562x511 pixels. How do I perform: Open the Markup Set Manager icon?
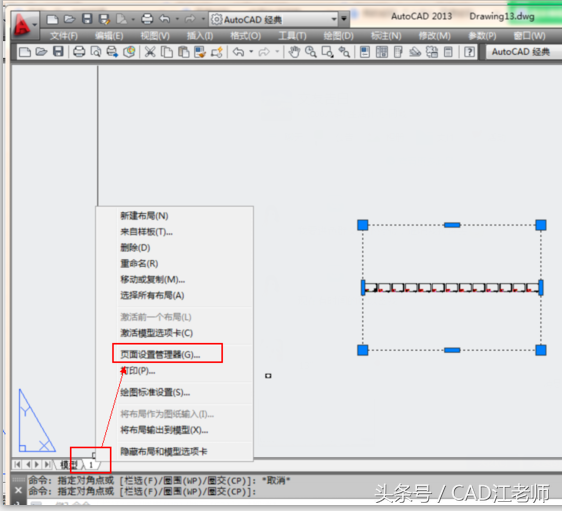coord(432,52)
